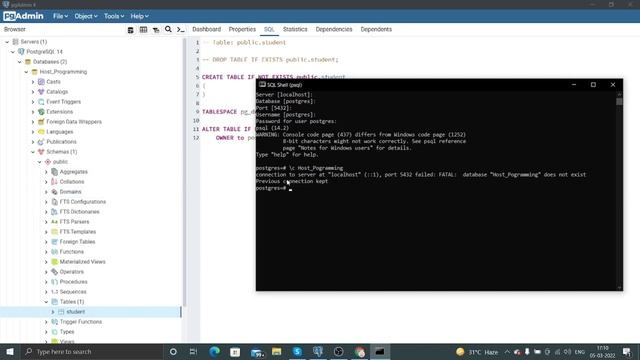The width and height of the screenshot is (640, 360).
Task: Select FTS Configurations tree item
Action: (x=82, y=202)
